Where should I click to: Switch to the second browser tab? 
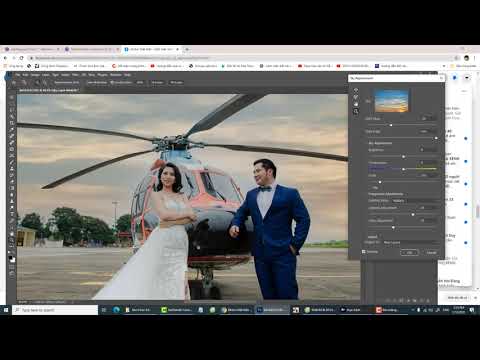(91, 49)
